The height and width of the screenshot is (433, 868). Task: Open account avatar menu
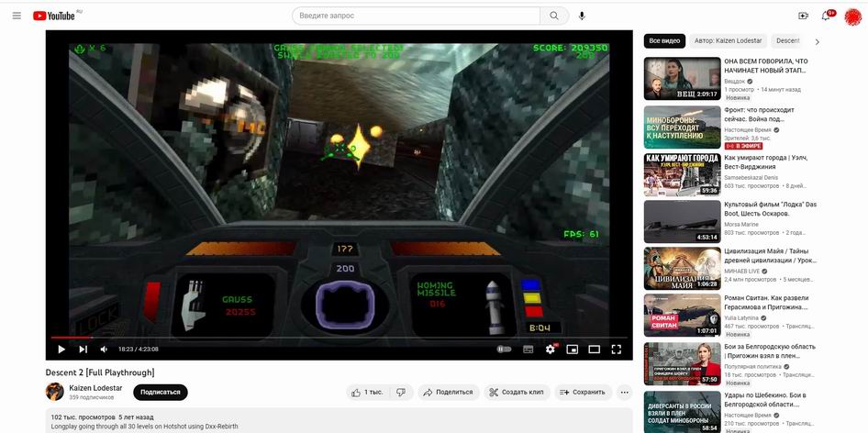[x=852, y=17]
